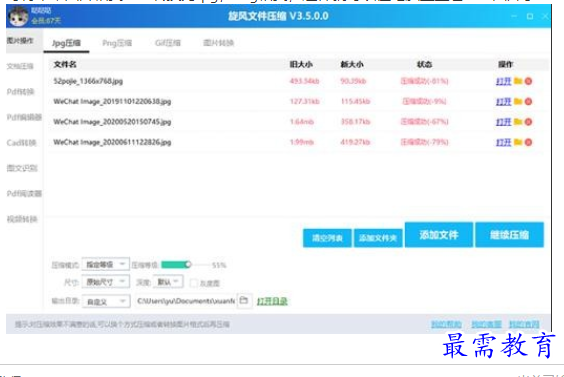
Task: Click the output path field C:\Users\yu\Documents
Action: [x=186, y=301]
